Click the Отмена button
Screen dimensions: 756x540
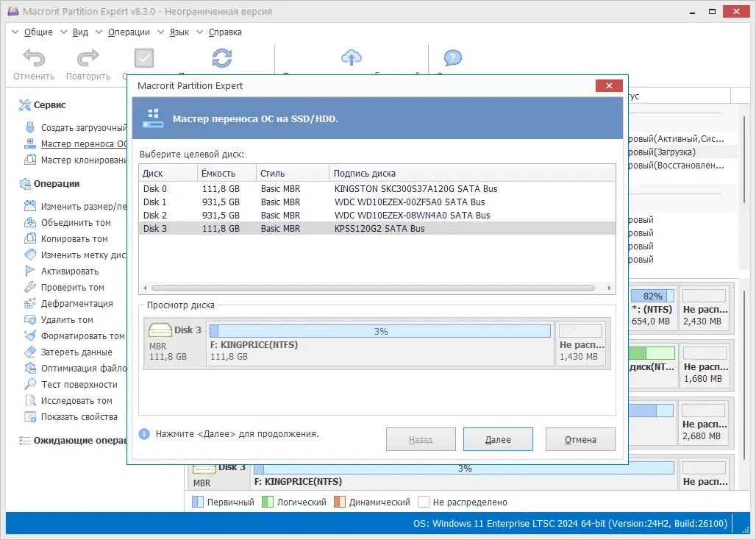[x=580, y=439]
